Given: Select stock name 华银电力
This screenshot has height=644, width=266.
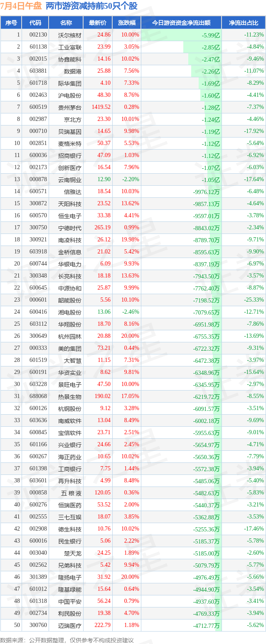Looking at the screenshot, I should coord(70,264).
